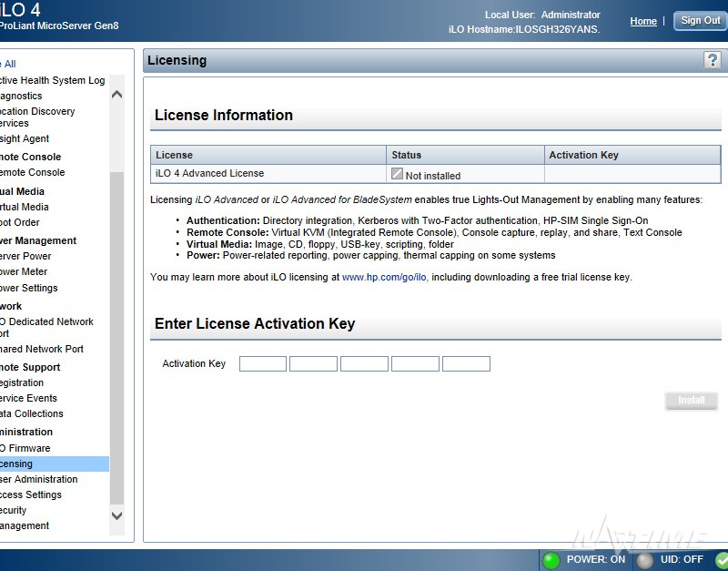The height and width of the screenshot is (571, 728).
Task: Open the Boot Order item
Action: click(19, 222)
